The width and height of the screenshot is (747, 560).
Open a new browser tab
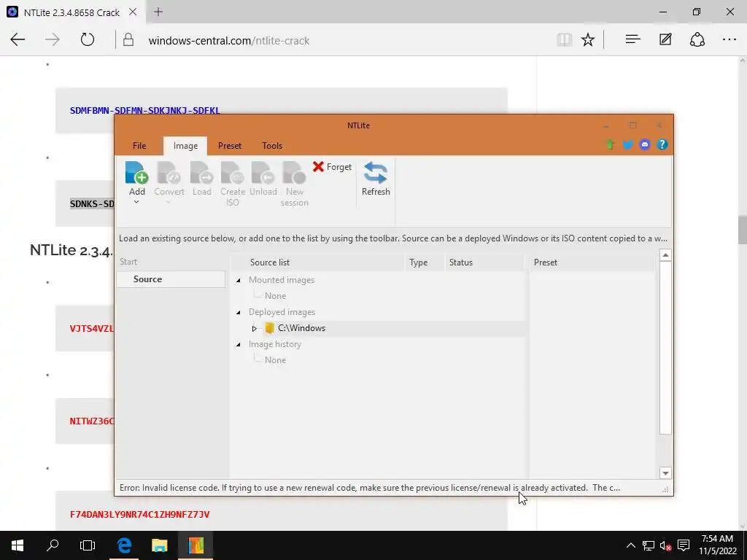[x=158, y=12]
